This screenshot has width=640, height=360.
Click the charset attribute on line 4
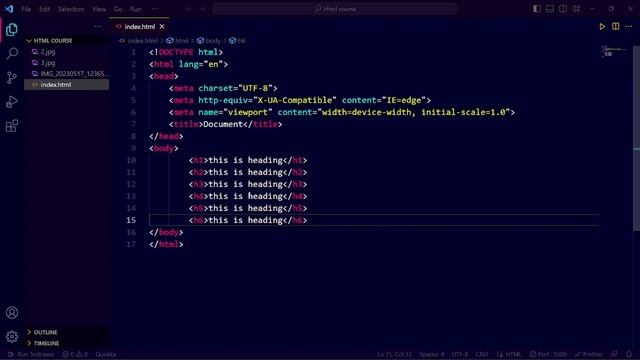point(215,88)
